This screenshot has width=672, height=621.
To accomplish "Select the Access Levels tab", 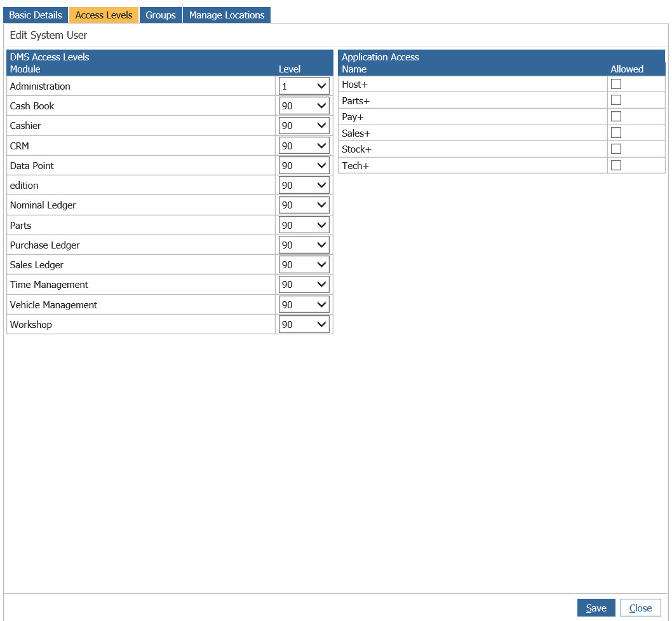I will pyautogui.click(x=104, y=15).
